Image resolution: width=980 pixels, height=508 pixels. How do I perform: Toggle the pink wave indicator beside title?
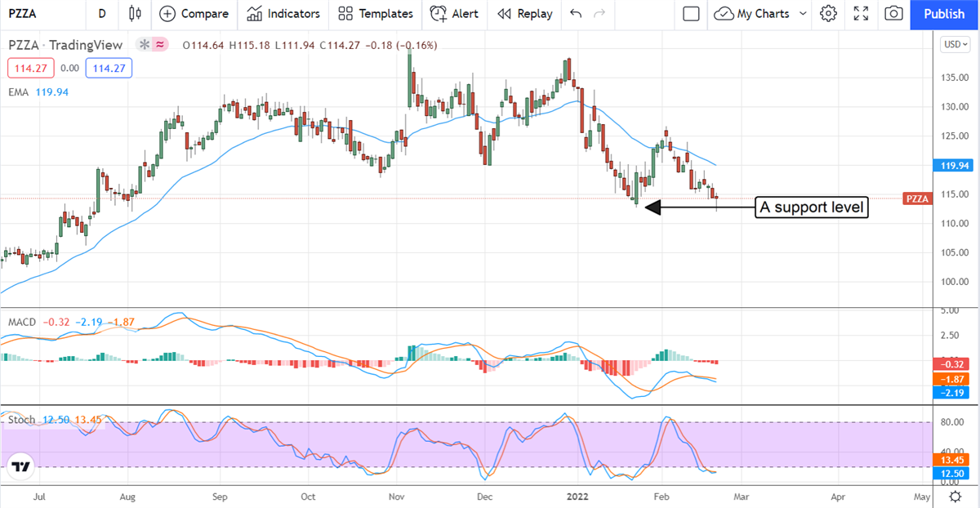[x=160, y=45]
